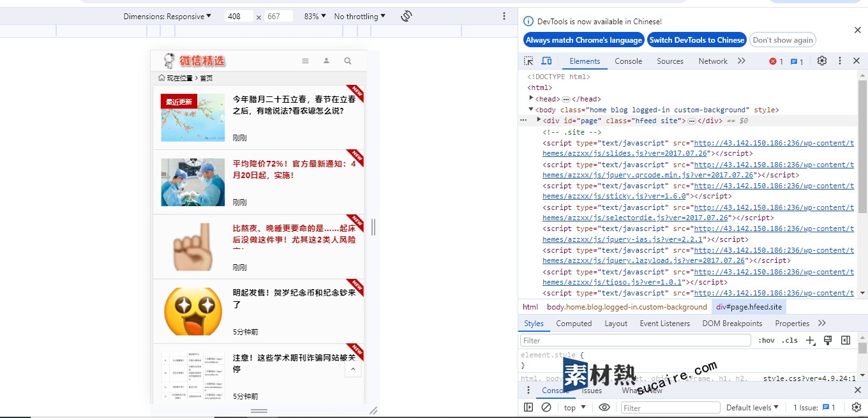868x418 pixels.
Task: Open the DOM Breakpoints tab
Action: pyautogui.click(x=732, y=324)
